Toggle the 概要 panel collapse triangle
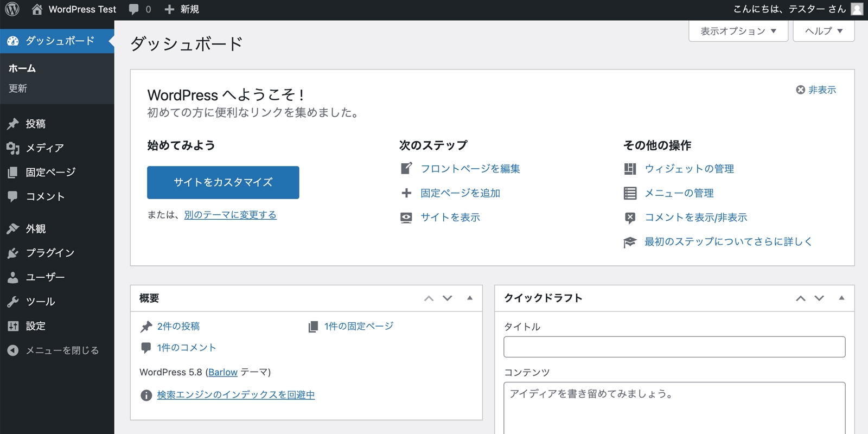The width and height of the screenshot is (868, 434). (x=470, y=298)
